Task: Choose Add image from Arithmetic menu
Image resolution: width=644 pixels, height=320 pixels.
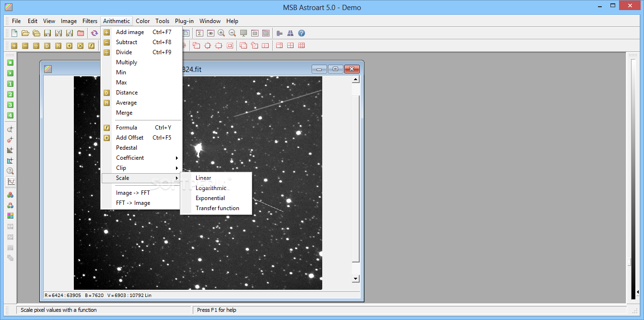Action: tap(141, 32)
